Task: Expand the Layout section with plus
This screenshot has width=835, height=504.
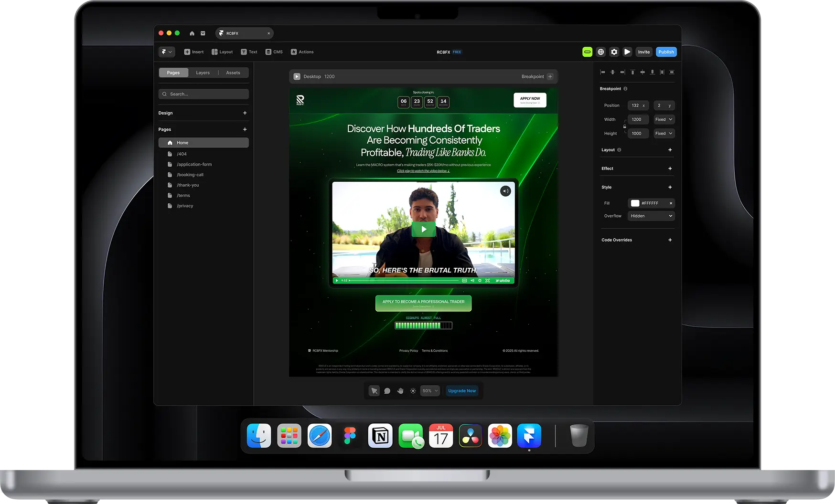Action: [670, 150]
